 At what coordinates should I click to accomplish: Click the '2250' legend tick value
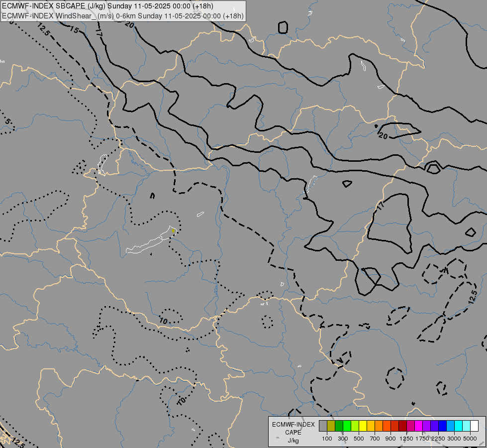coord(438,439)
